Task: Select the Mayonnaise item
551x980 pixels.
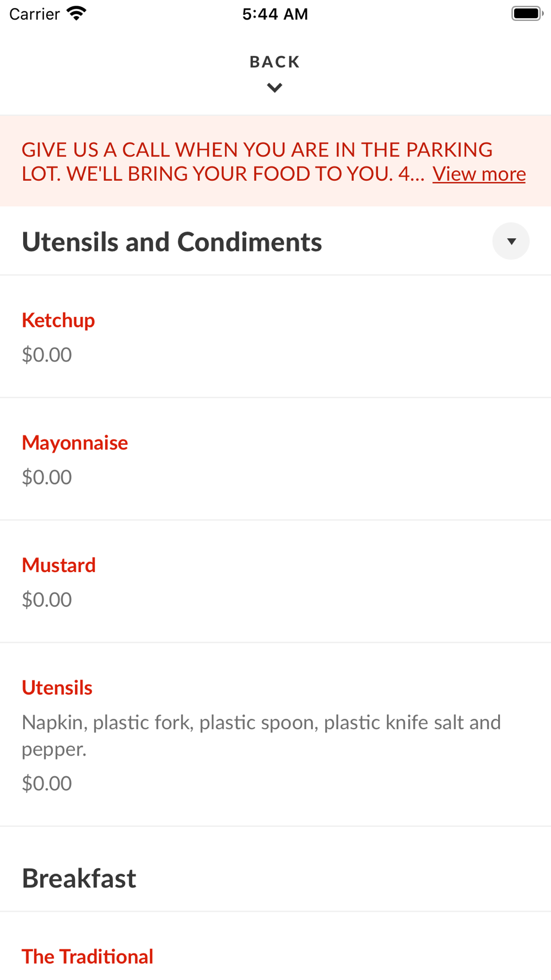Action: click(275, 459)
